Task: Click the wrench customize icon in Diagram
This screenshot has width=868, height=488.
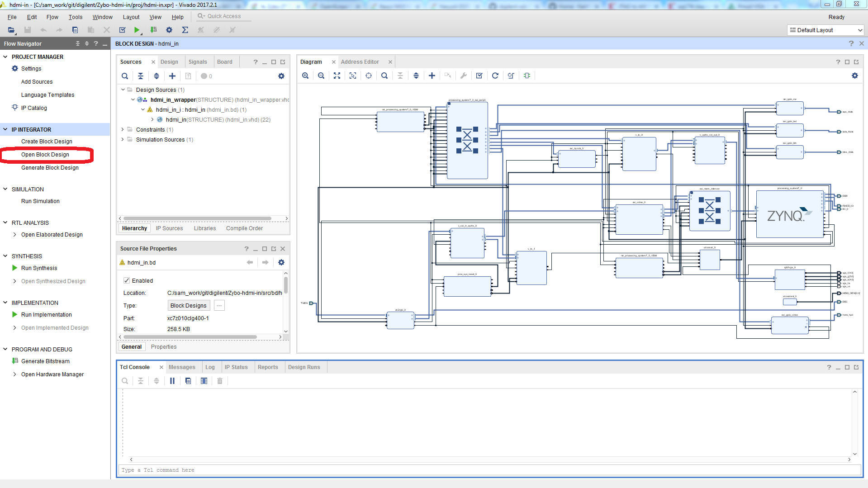Action: (x=464, y=76)
